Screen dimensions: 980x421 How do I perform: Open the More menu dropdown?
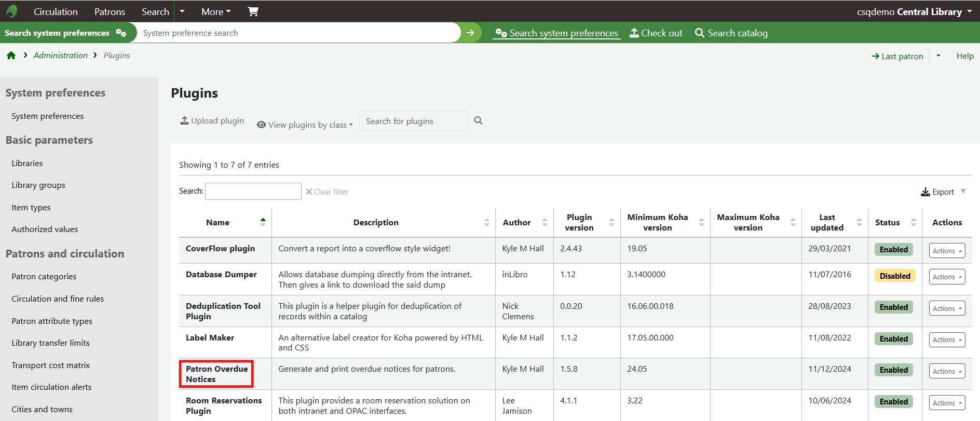coord(216,11)
